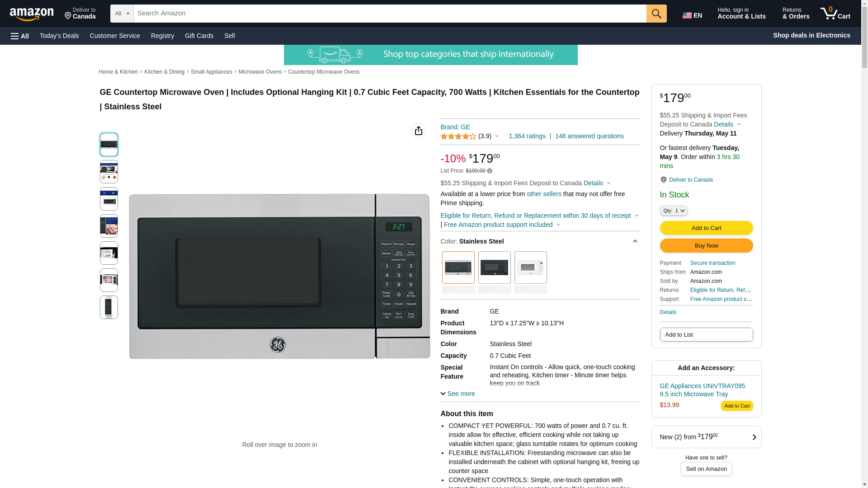The width and height of the screenshot is (868, 488).
Task: Select the last vertical product thumbnail
Action: [x=108, y=307]
